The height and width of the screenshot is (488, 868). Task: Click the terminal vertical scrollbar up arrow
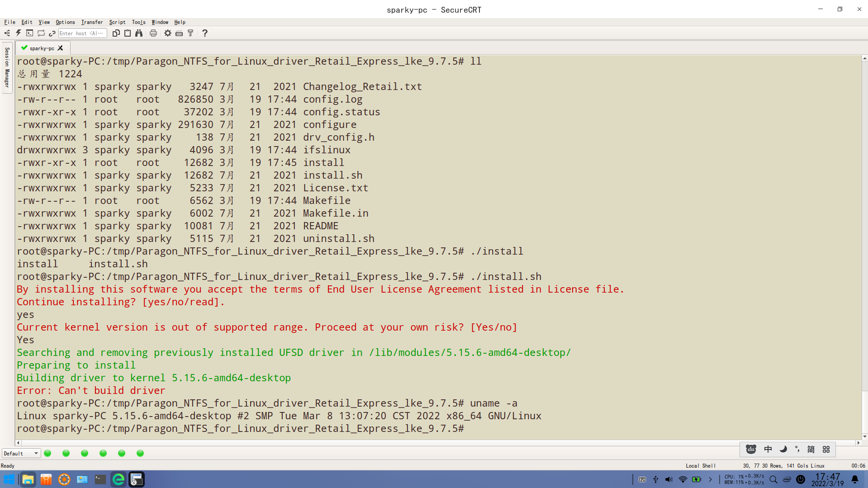[x=864, y=58]
